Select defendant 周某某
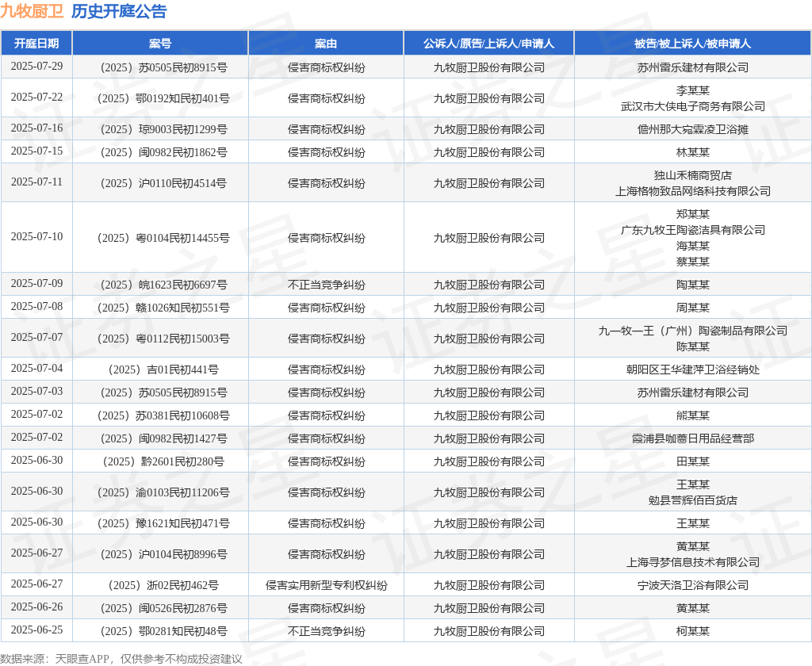Viewport: 812px width, 666px height. [693, 308]
